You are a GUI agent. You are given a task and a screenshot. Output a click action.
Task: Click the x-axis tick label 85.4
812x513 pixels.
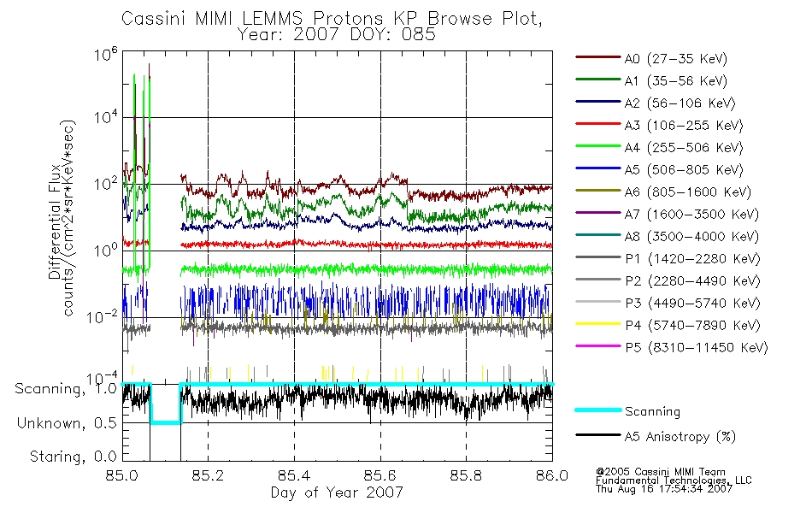point(295,475)
